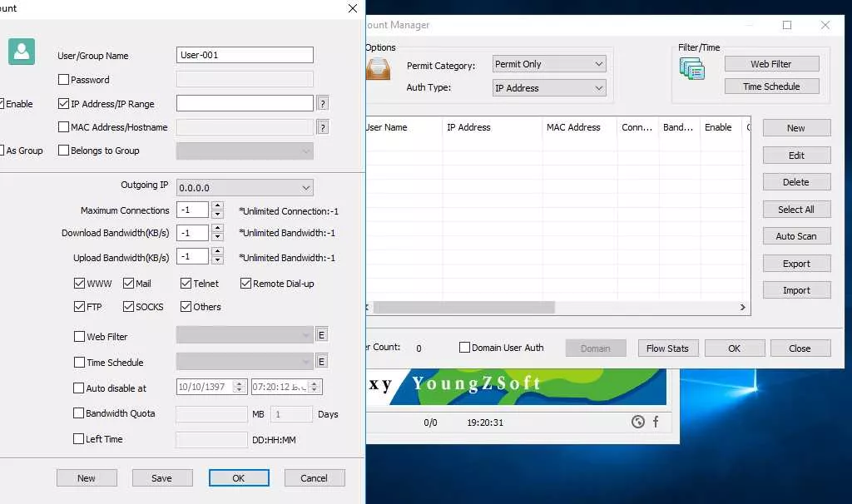Open the Time Schedule selection dropdown
The height and width of the screenshot is (504, 852).
[x=245, y=361]
